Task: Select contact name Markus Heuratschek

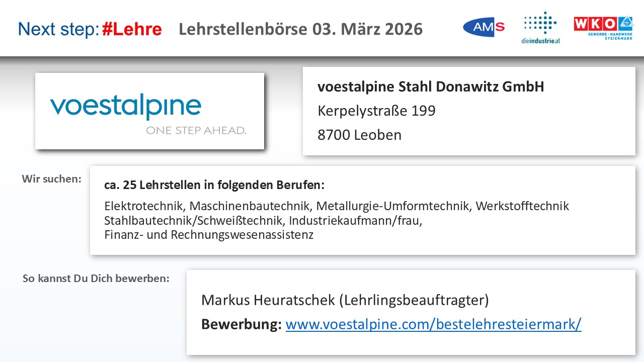Action: [x=268, y=300]
